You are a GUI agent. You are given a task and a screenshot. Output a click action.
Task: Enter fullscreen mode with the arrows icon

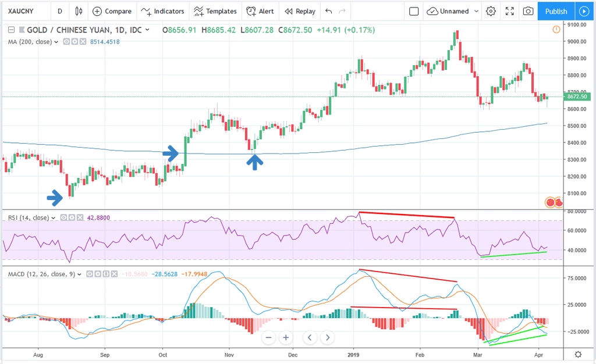coord(509,11)
